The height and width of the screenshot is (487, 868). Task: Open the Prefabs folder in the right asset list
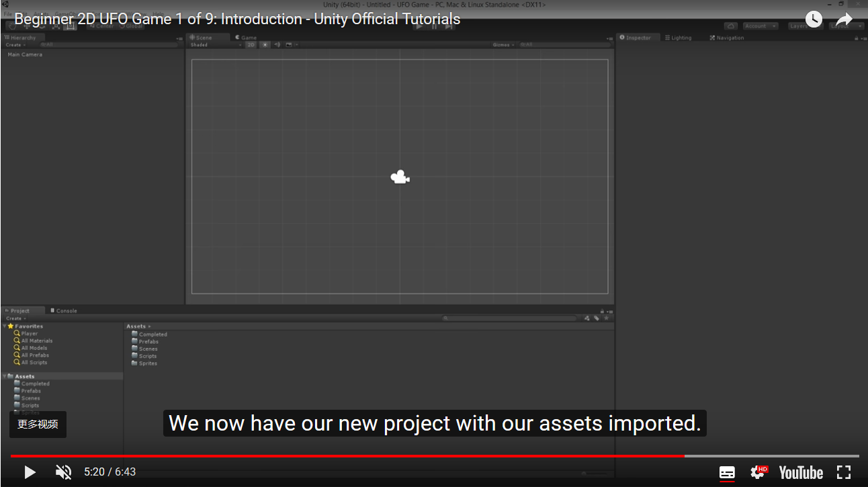(x=145, y=341)
